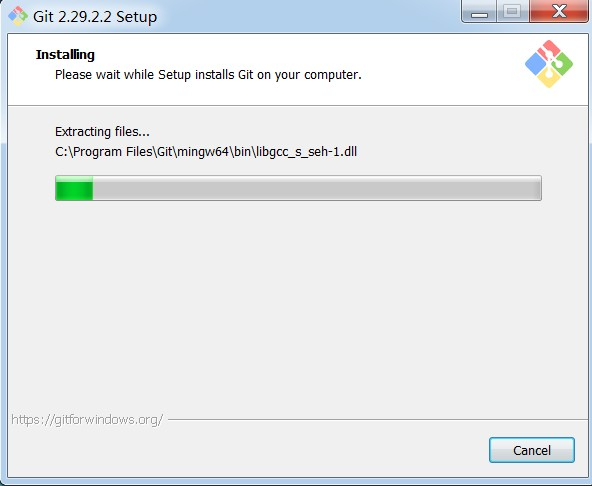The height and width of the screenshot is (486, 592).
Task: Click the bold "Installing" heading
Action: (x=65, y=55)
